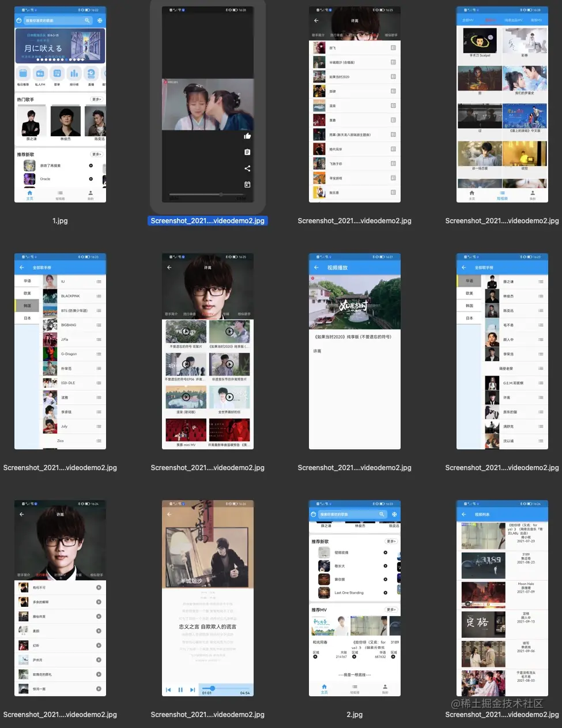
Task: Tap the clipboard icon in the video player thumbnail
Action: 247,152
